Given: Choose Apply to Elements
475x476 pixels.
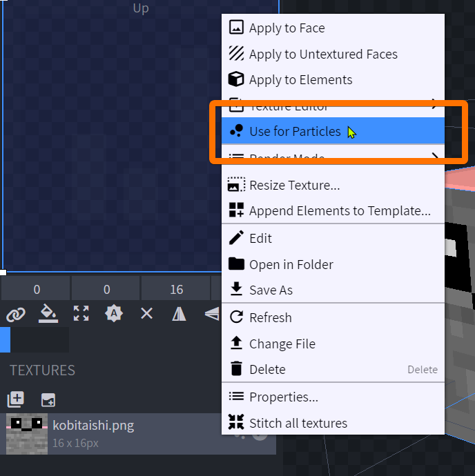Looking at the screenshot, I should pos(300,80).
